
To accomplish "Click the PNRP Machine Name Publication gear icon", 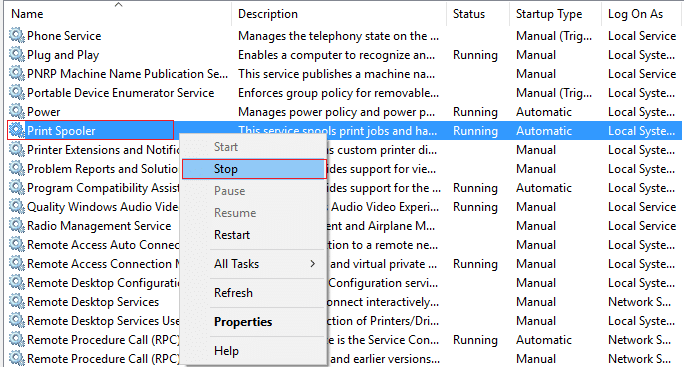I will 17,73.
